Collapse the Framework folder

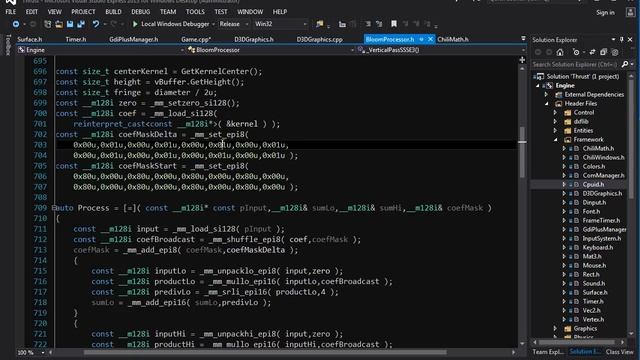(555, 140)
